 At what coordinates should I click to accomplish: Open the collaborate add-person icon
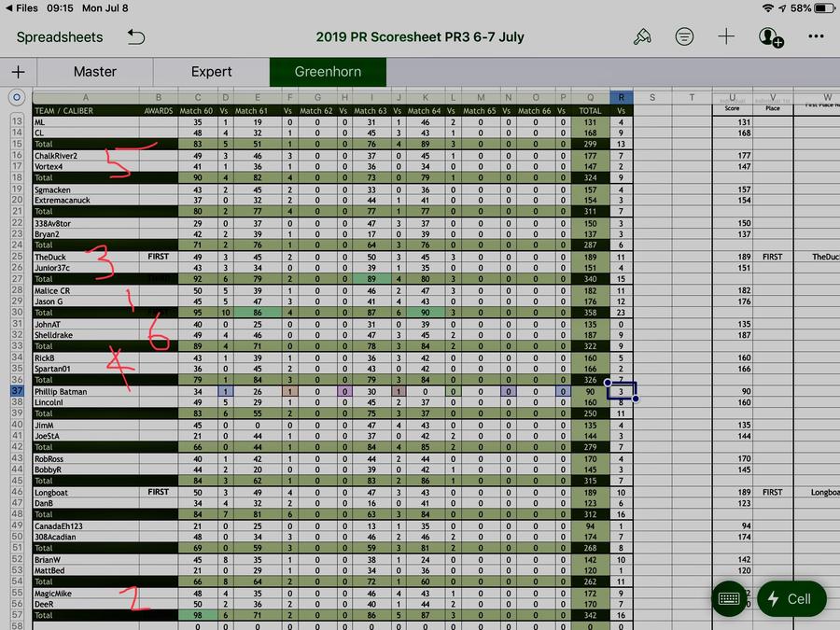click(x=771, y=37)
